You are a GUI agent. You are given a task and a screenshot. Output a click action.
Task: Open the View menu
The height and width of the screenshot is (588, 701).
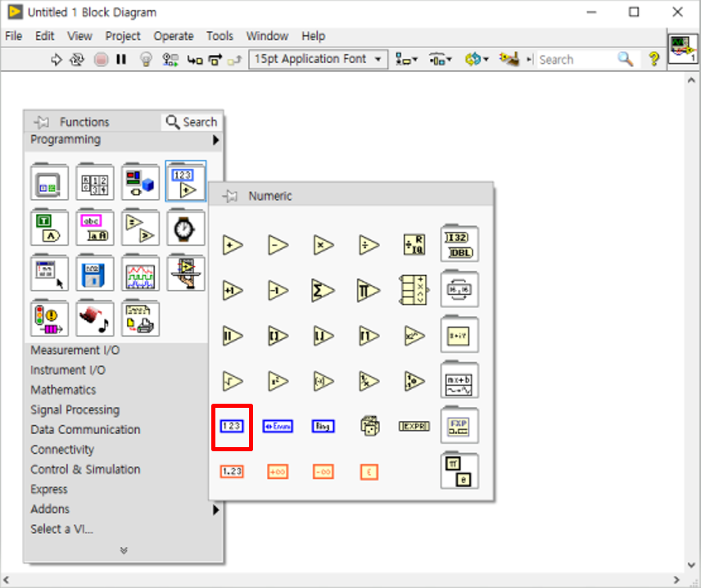79,36
